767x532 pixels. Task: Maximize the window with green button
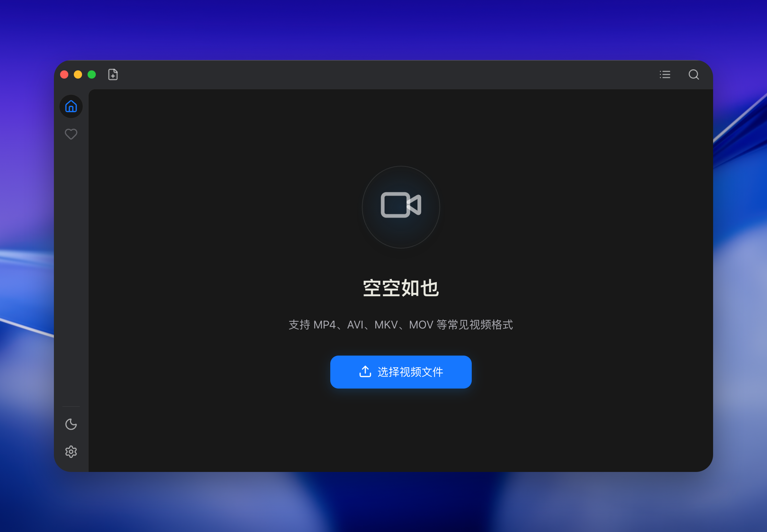click(92, 74)
